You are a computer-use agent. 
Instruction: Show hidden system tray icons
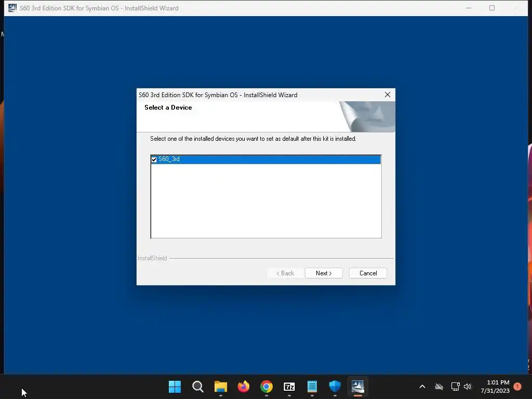pyautogui.click(x=422, y=387)
